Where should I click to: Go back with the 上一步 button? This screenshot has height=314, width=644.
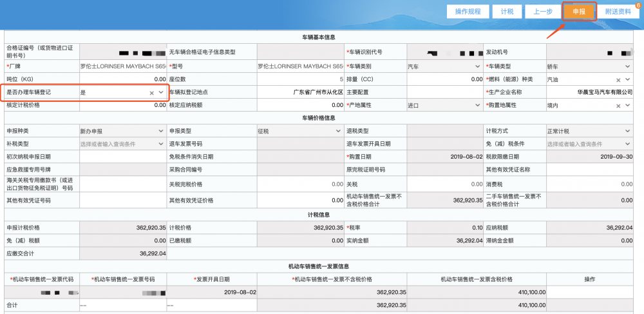pyautogui.click(x=539, y=12)
